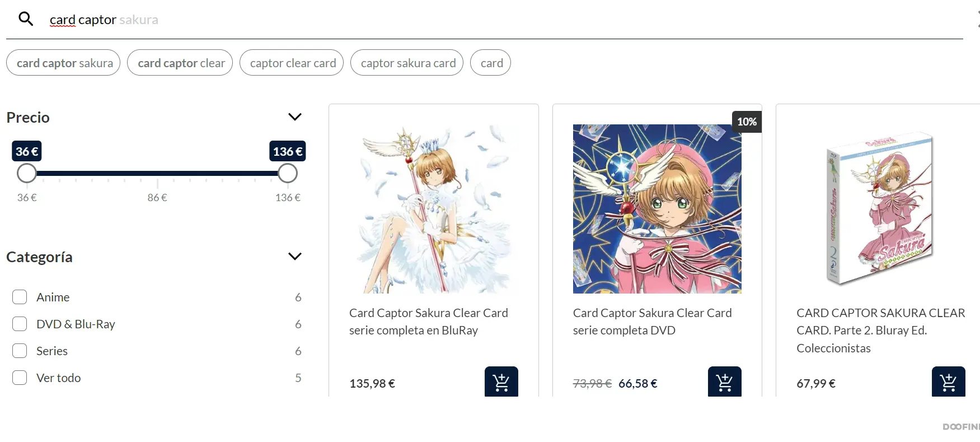
Task: Enable the DVD & Blu-Ray filter checkbox
Action: click(x=20, y=324)
